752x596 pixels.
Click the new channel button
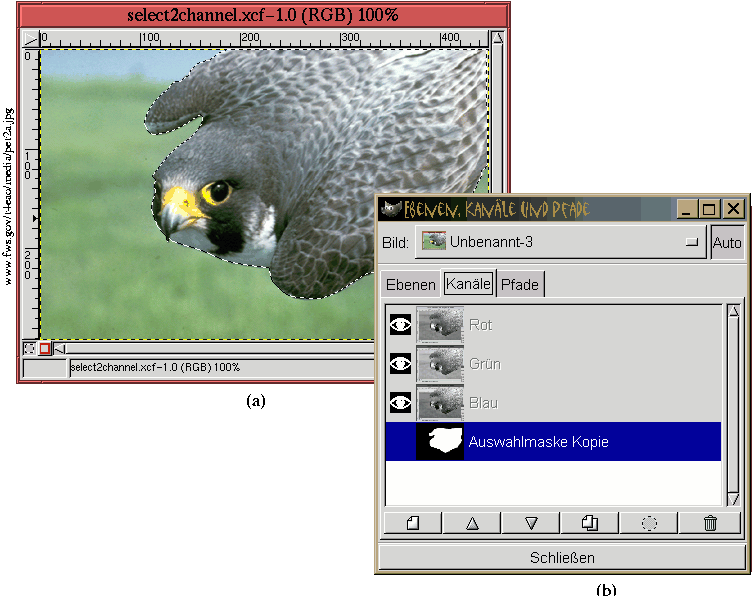click(x=411, y=523)
